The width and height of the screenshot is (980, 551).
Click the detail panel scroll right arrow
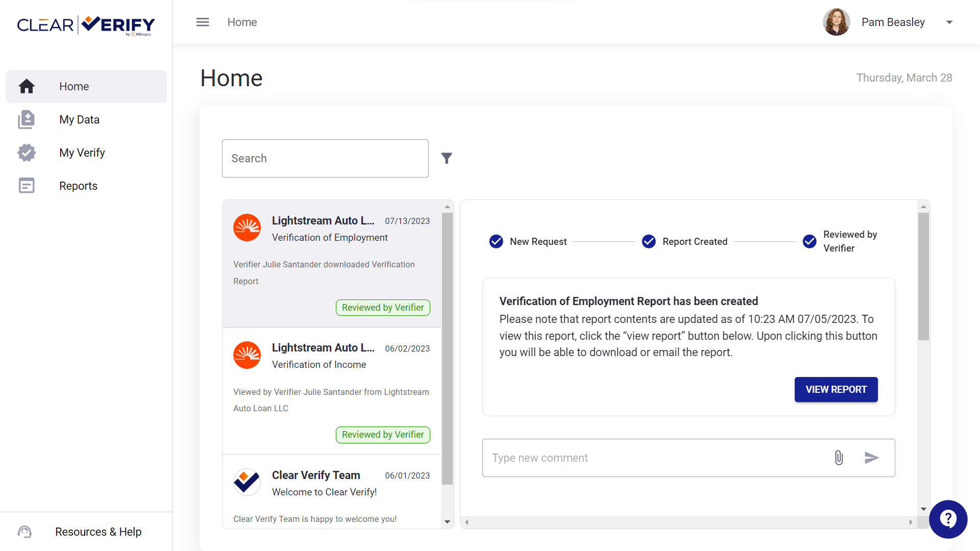point(911,522)
